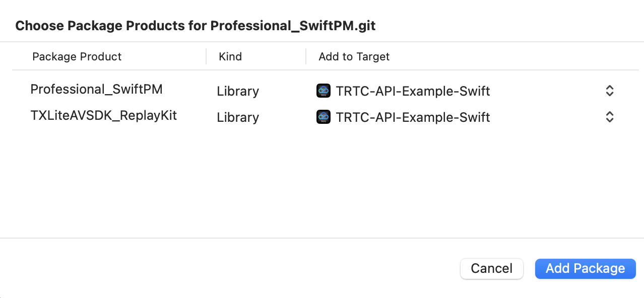This screenshot has width=644, height=298.
Task: Open target chevron for Professional_SwiftPM
Action: coord(609,91)
